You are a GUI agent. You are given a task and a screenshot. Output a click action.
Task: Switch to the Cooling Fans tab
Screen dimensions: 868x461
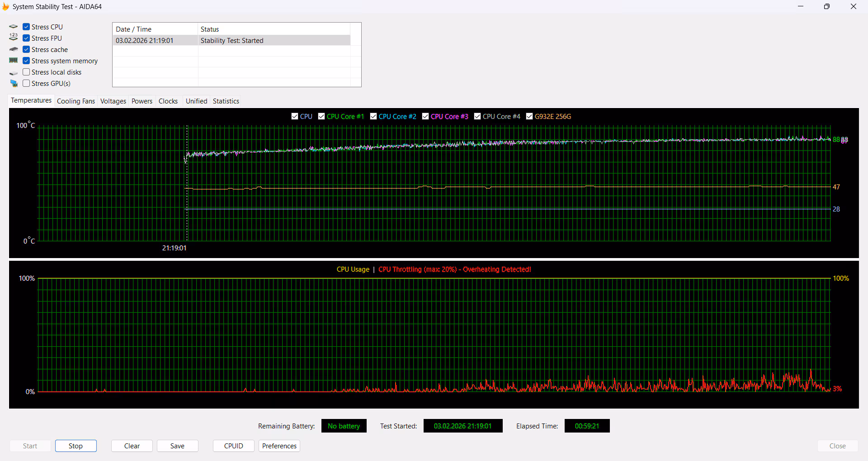[76, 101]
